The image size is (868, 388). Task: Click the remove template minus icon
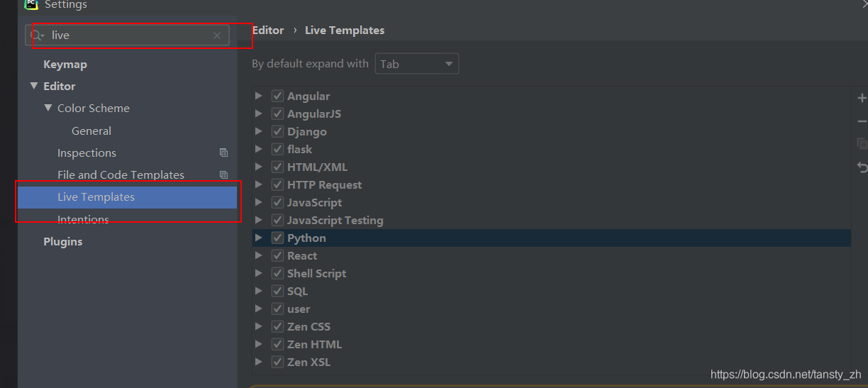click(862, 121)
